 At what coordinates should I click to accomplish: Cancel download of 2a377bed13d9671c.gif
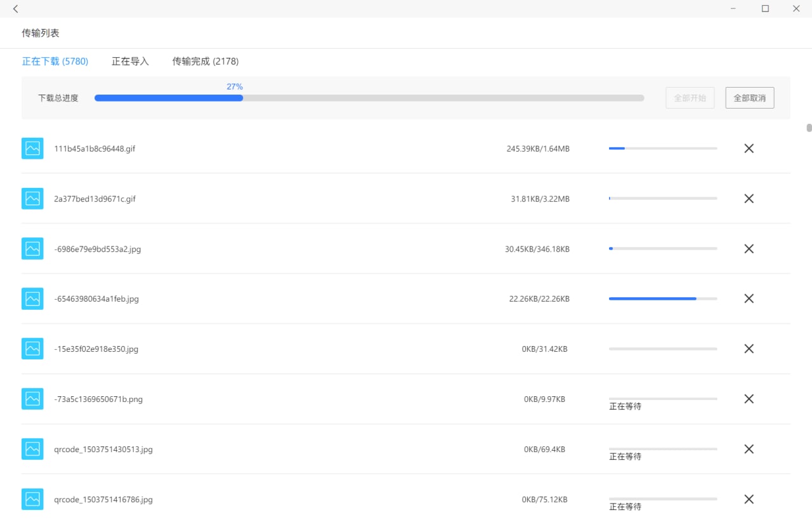[749, 199]
